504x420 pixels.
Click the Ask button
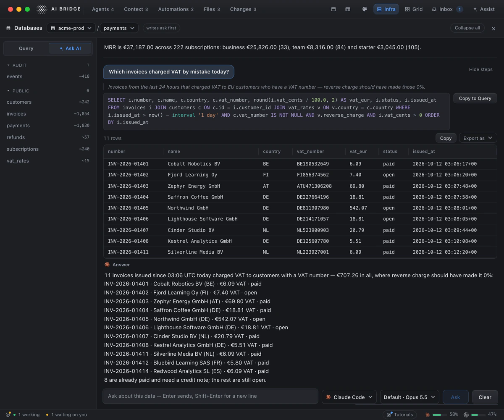tap(455, 397)
